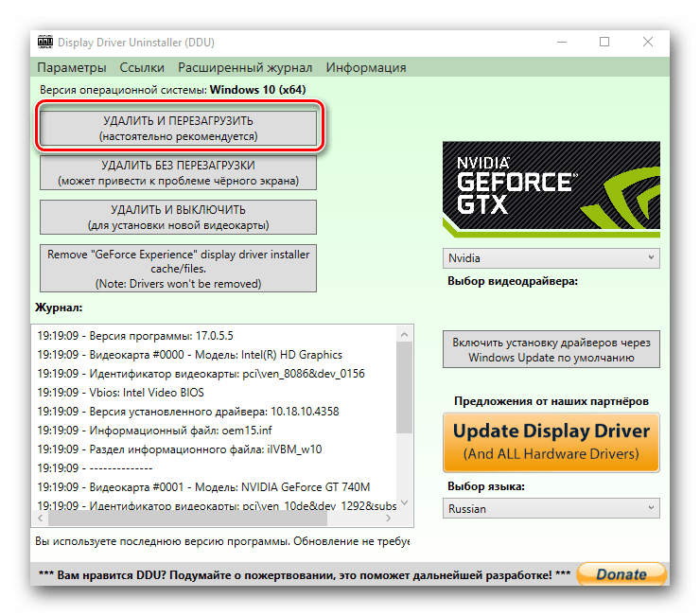The height and width of the screenshot is (616, 700).
Task: Select log line 'Версия программы: 17.0.5.5'
Action: 135,336
